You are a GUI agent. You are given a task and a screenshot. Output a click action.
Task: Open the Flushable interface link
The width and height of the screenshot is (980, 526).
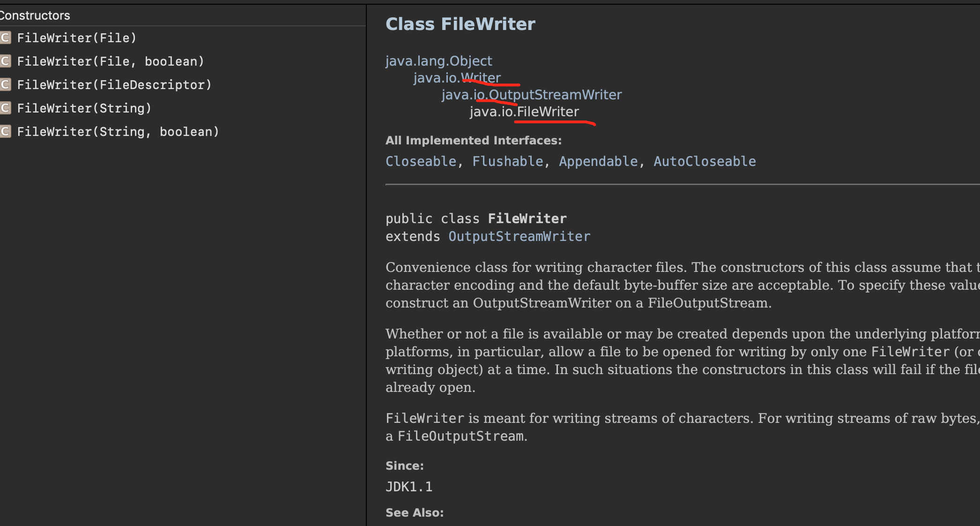[507, 161]
